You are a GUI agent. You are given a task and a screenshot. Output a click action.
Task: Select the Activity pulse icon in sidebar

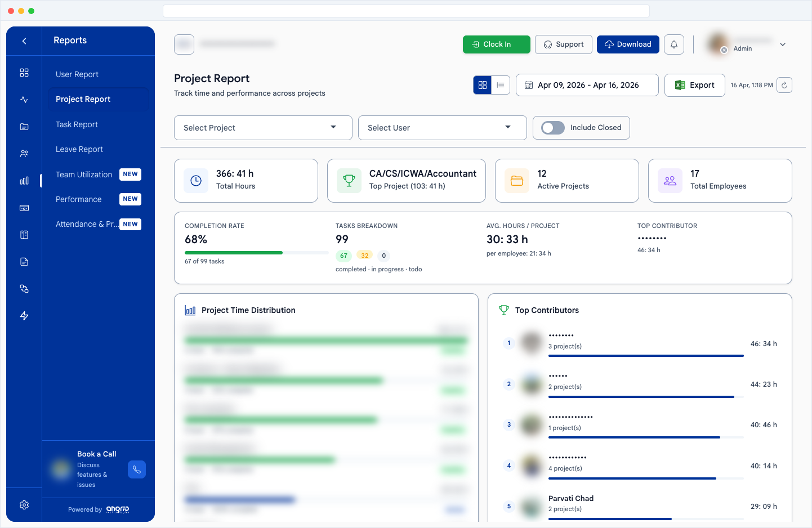click(x=24, y=99)
